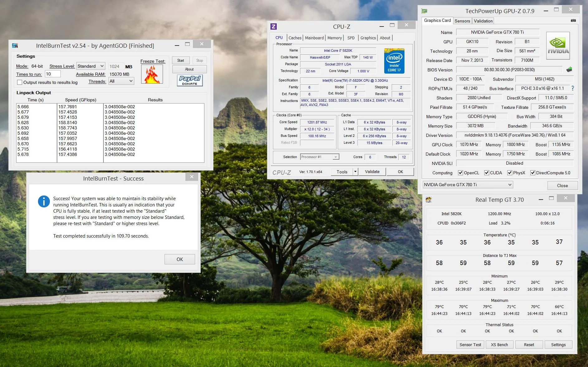This screenshot has height=367, width=588.
Task: Click the Validate button in CPU-Z
Action: (372, 171)
